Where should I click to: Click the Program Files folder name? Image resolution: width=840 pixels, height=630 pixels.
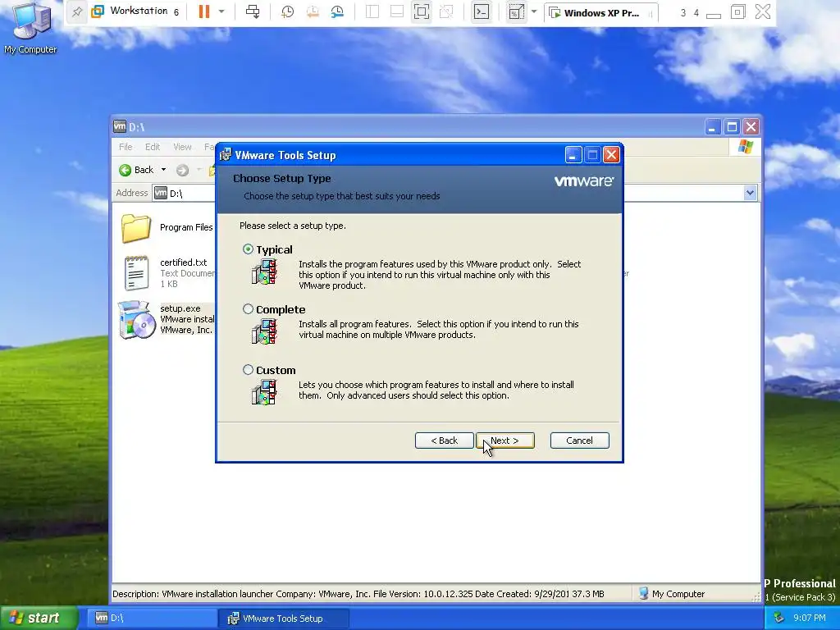click(x=186, y=227)
